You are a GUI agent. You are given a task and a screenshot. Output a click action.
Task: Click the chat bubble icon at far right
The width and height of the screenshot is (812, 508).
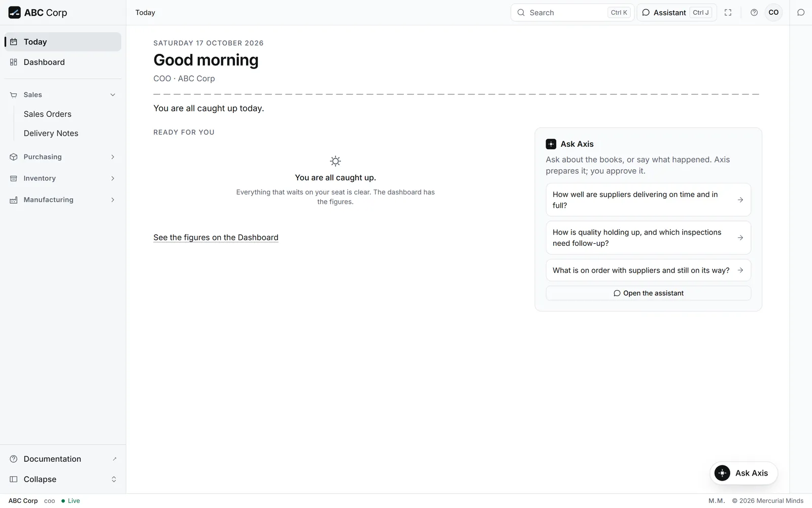pos(801,12)
